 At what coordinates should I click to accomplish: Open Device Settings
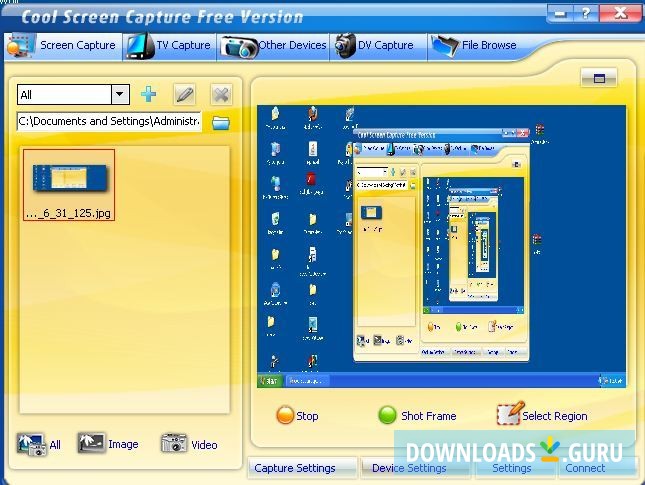point(415,468)
